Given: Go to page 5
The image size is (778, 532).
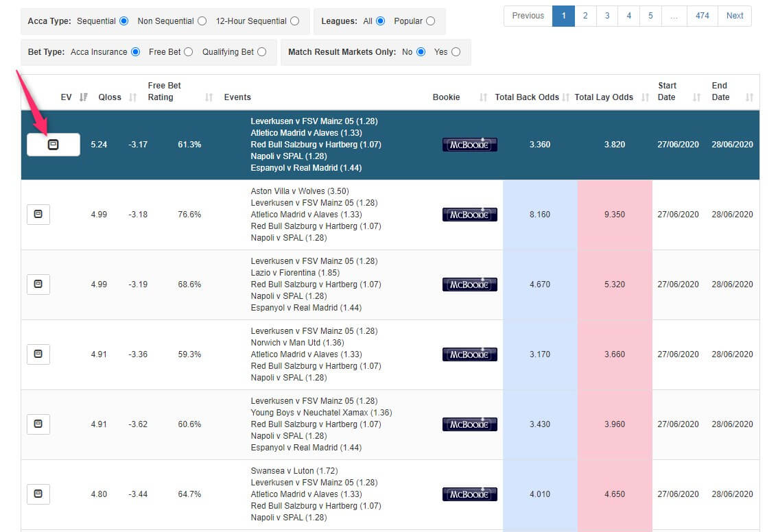Looking at the screenshot, I should [x=650, y=16].
